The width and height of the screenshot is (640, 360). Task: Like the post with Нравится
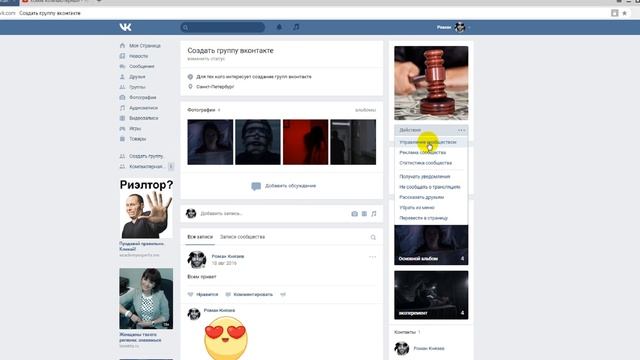click(203, 294)
